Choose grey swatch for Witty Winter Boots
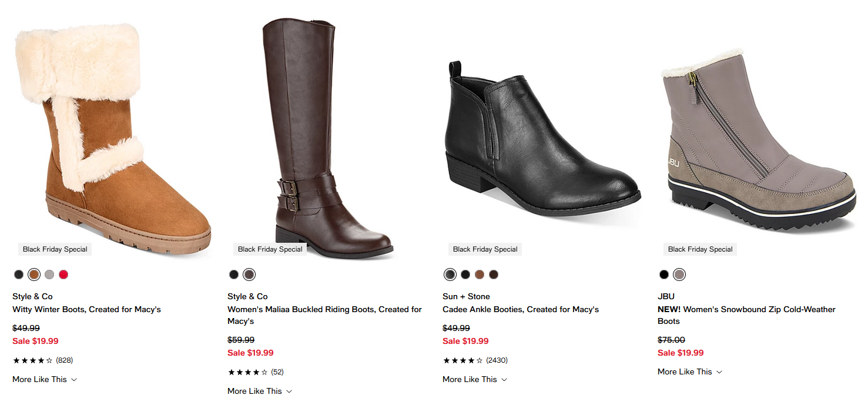 [49, 275]
